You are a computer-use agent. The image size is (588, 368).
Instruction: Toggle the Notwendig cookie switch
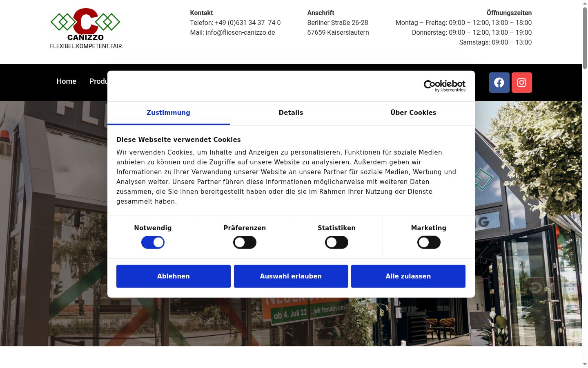(x=153, y=242)
